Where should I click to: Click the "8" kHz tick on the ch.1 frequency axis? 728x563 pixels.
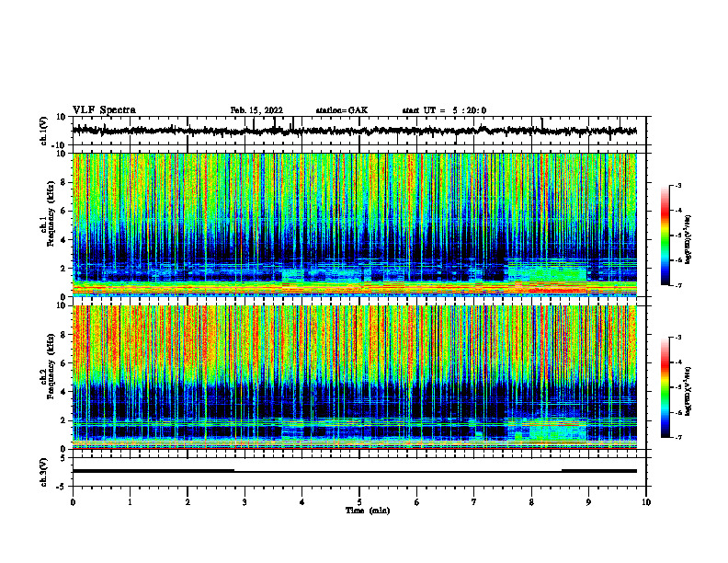[63, 182]
